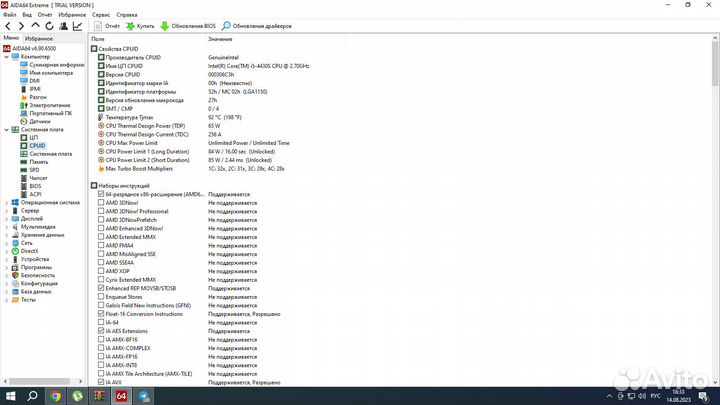Toggle Galois Field New Instructions checkbox
The width and height of the screenshot is (720, 405).
click(x=101, y=305)
